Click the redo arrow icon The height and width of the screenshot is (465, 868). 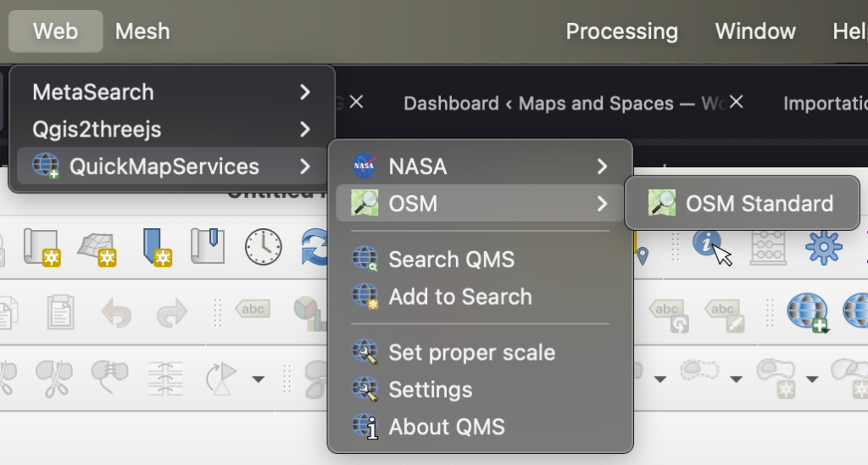(172, 312)
